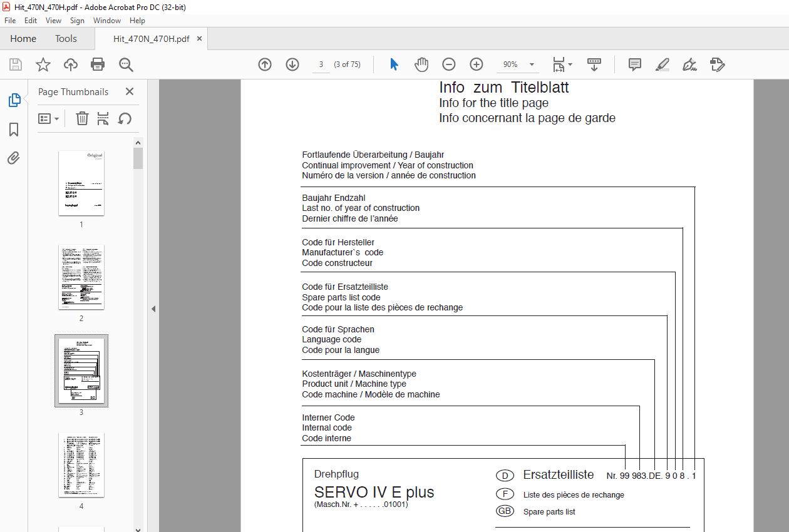
Task: Open the Window menu
Action: [107, 21]
